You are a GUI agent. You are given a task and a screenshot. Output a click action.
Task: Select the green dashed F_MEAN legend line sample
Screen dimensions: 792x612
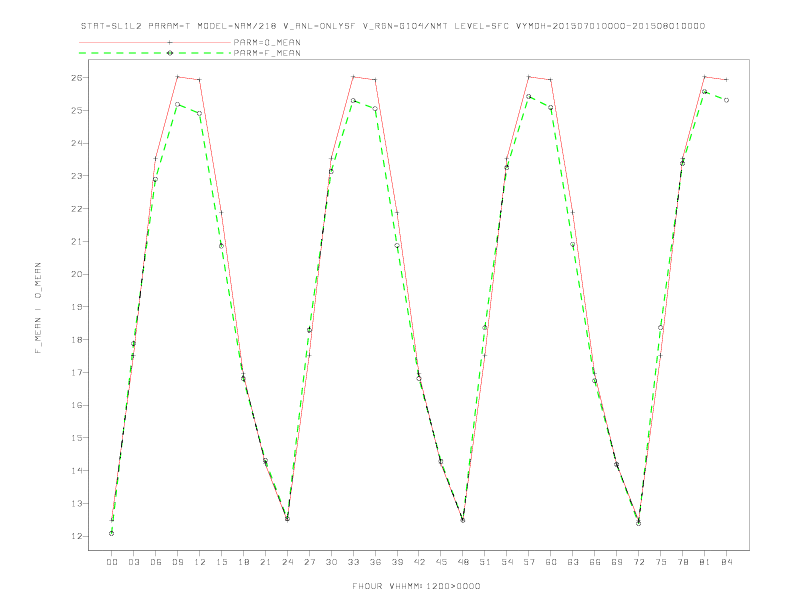pos(155,53)
